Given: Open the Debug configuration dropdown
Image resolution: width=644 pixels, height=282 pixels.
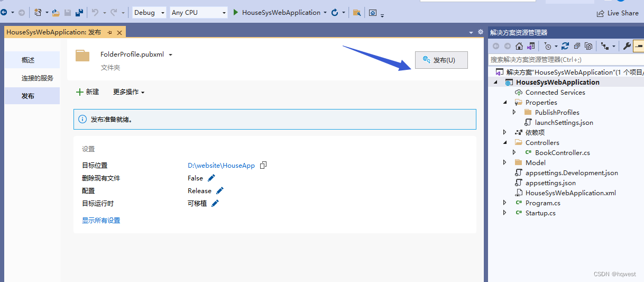Looking at the screenshot, I should click(149, 12).
